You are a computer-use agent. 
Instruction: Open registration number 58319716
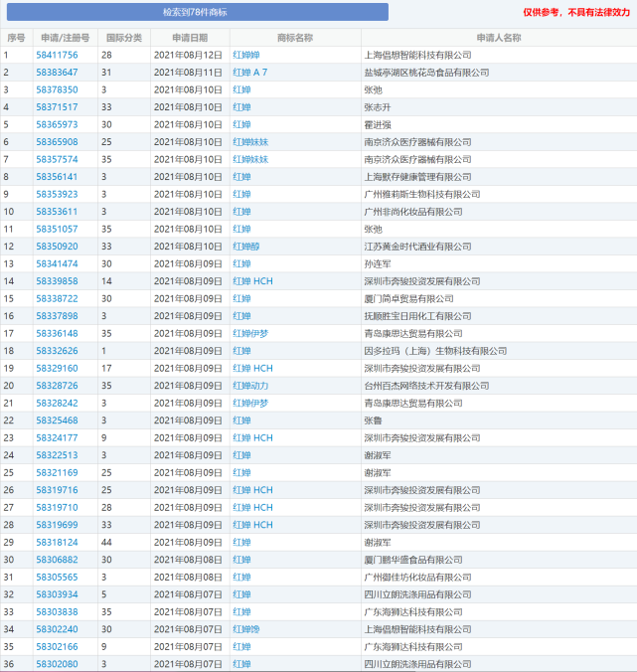[57, 490]
